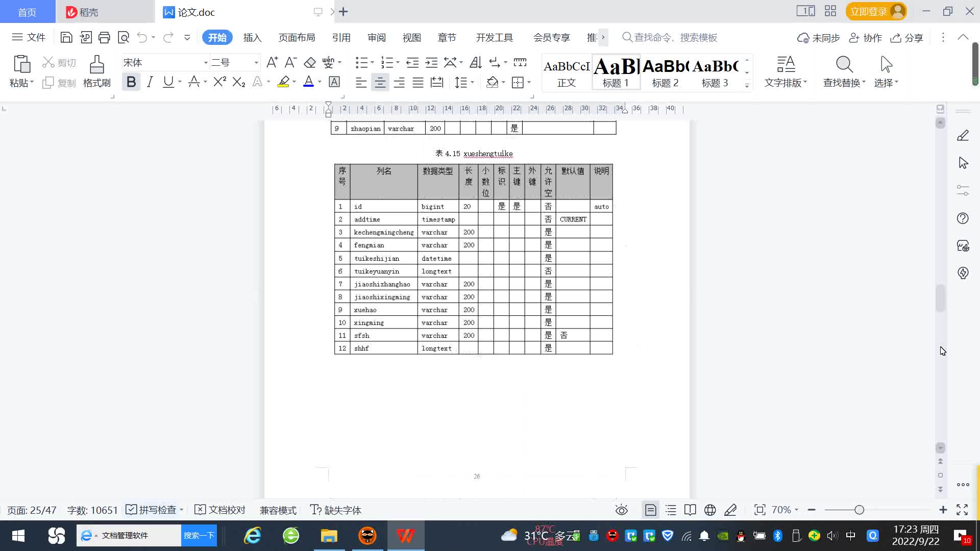Click the Clear formatting eraser icon
The height and width of the screenshot is (551, 980).
click(x=310, y=62)
